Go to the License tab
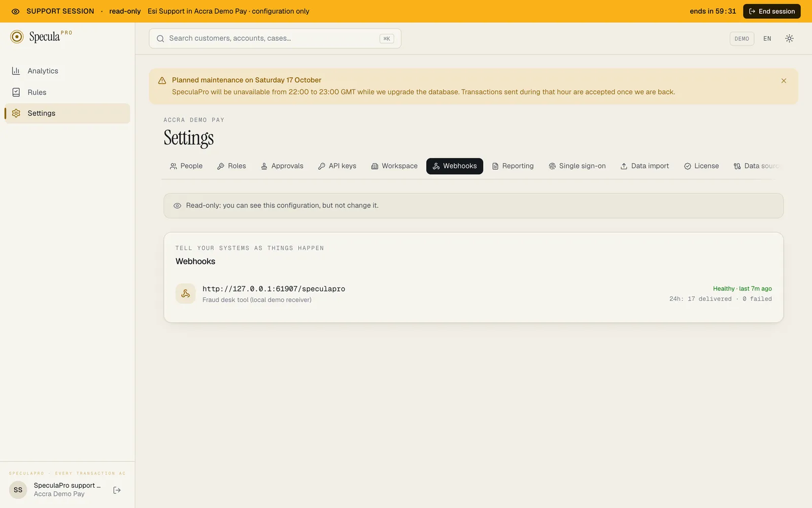Image resolution: width=812 pixels, height=508 pixels. [701, 166]
